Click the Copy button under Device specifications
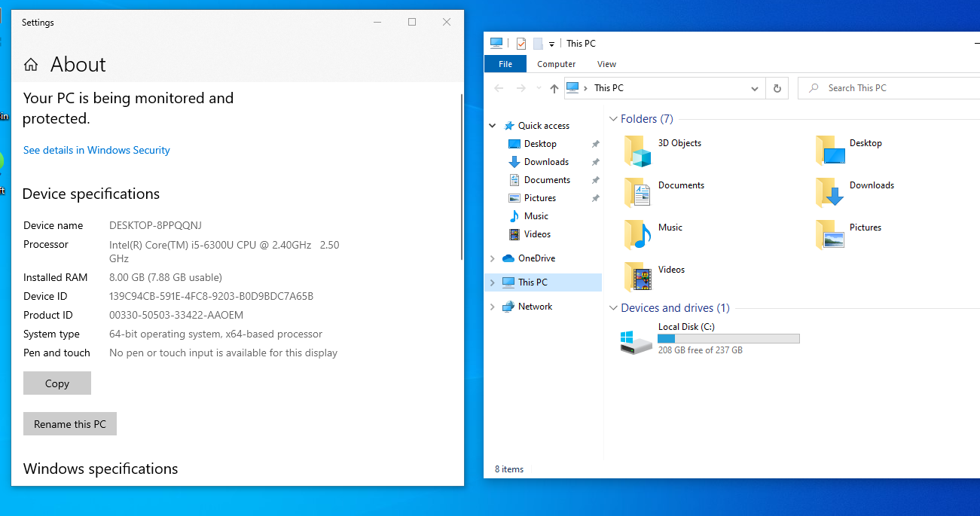Viewport: 980px width, 516px height. (57, 383)
